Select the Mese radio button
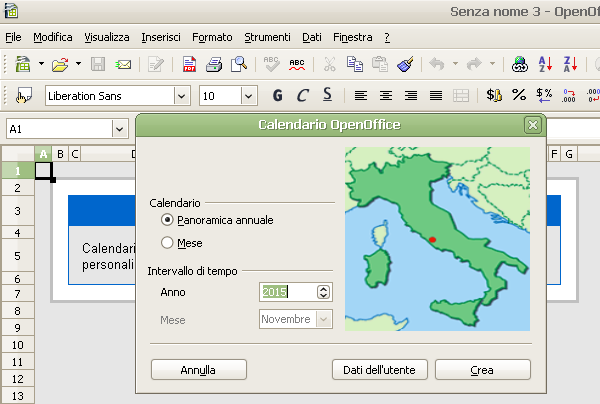The width and height of the screenshot is (600, 404). tap(167, 243)
